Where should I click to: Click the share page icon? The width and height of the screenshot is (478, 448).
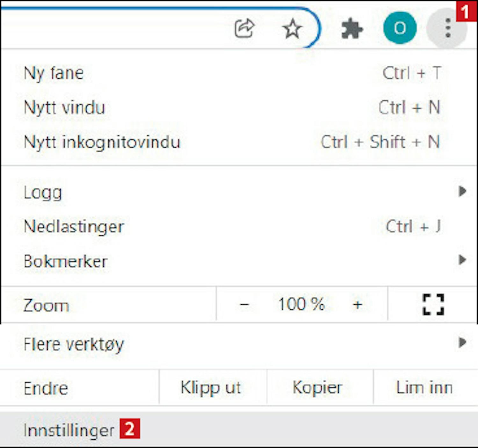pyautogui.click(x=244, y=29)
